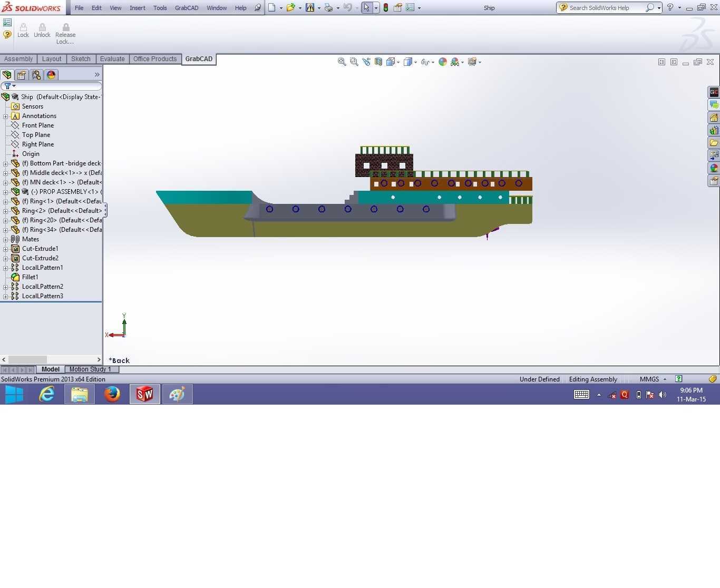
Task: Open the Edit Appearance color sphere
Action: (x=443, y=62)
